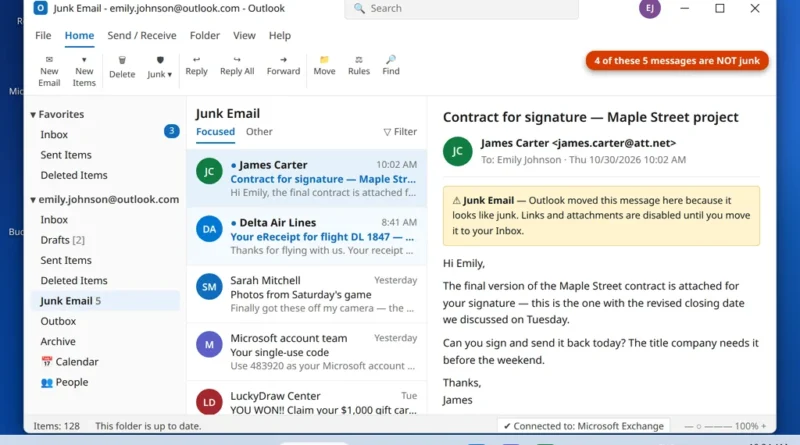This screenshot has width=800, height=445.
Task: Select the Junk Email 5 folder
Action: pyautogui.click(x=105, y=301)
